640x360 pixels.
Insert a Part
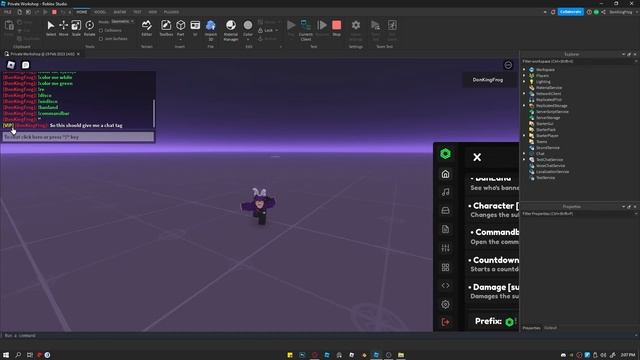click(x=180, y=28)
